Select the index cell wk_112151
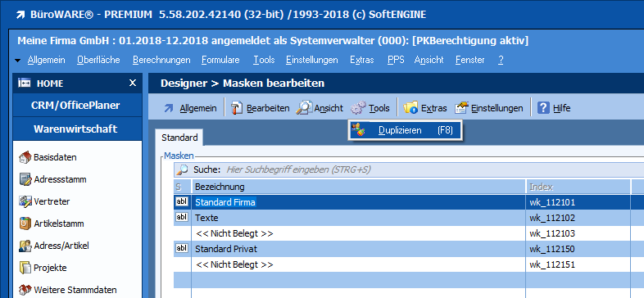 pyautogui.click(x=578, y=264)
